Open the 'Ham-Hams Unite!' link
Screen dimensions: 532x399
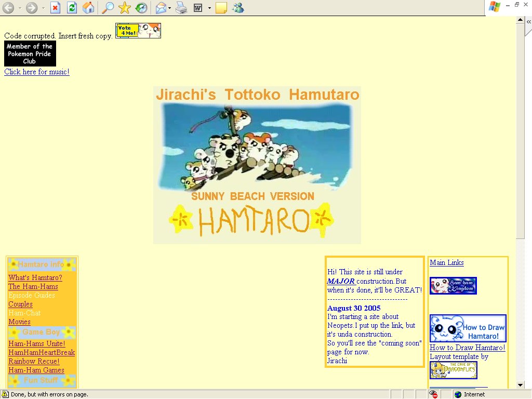click(x=37, y=343)
